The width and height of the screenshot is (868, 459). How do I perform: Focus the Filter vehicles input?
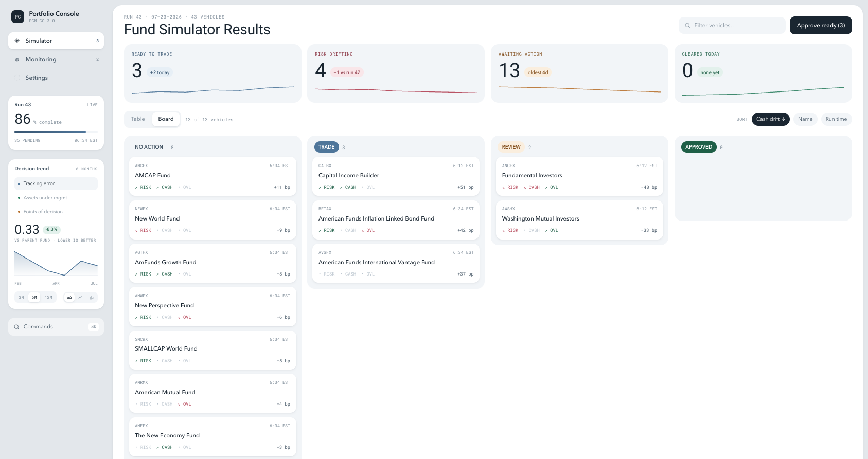[732, 25]
